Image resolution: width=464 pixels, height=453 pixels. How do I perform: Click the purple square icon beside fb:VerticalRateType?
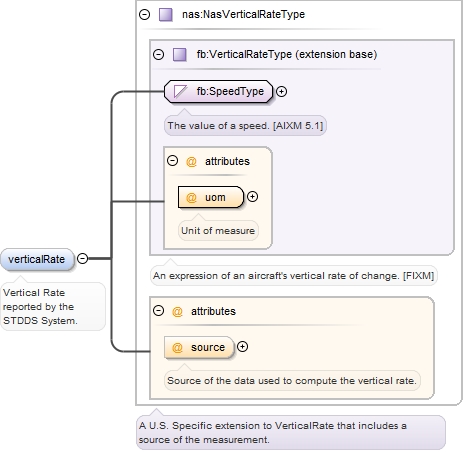[180, 54]
